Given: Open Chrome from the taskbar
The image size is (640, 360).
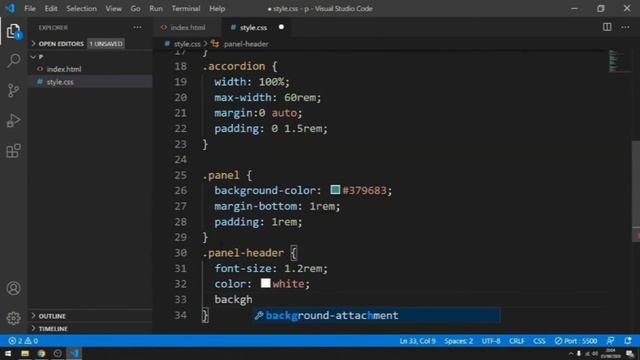Looking at the screenshot, I should point(41,353).
